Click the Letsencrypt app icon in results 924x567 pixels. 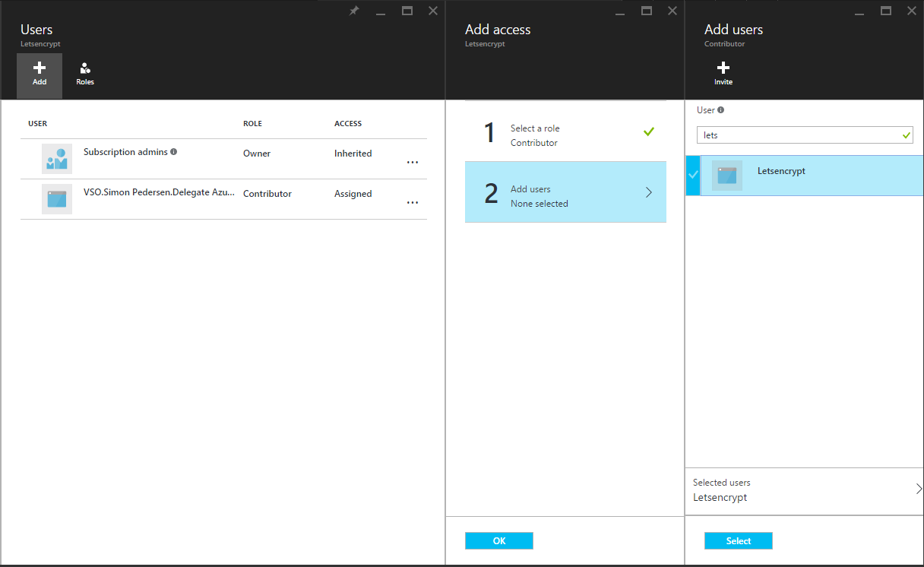click(x=727, y=176)
